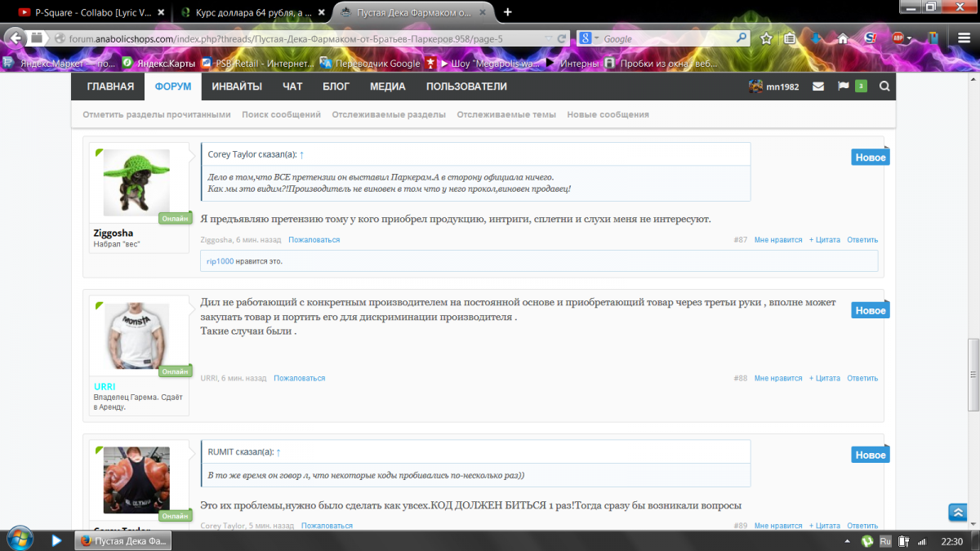Show hidden system tray icons
This screenshot has height=551, width=980.
(x=844, y=541)
